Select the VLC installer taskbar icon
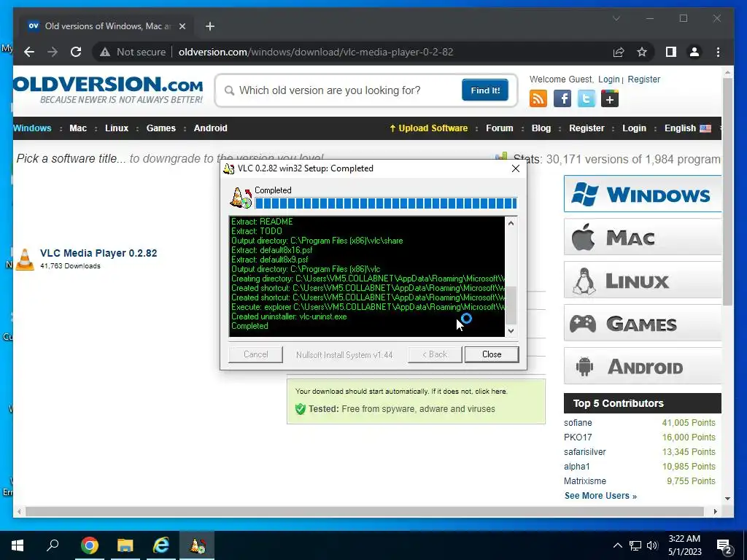Screen dimensions: 747x560 pos(197,545)
